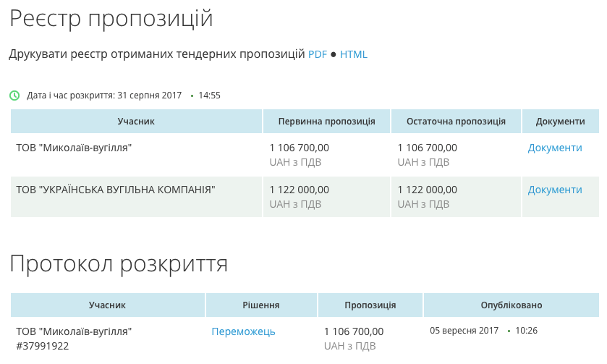Click the publication date 05 вересня 2017

(x=464, y=331)
